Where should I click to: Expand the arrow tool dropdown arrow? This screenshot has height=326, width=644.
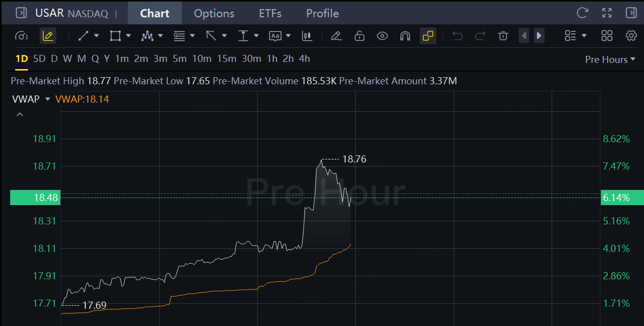(x=224, y=36)
